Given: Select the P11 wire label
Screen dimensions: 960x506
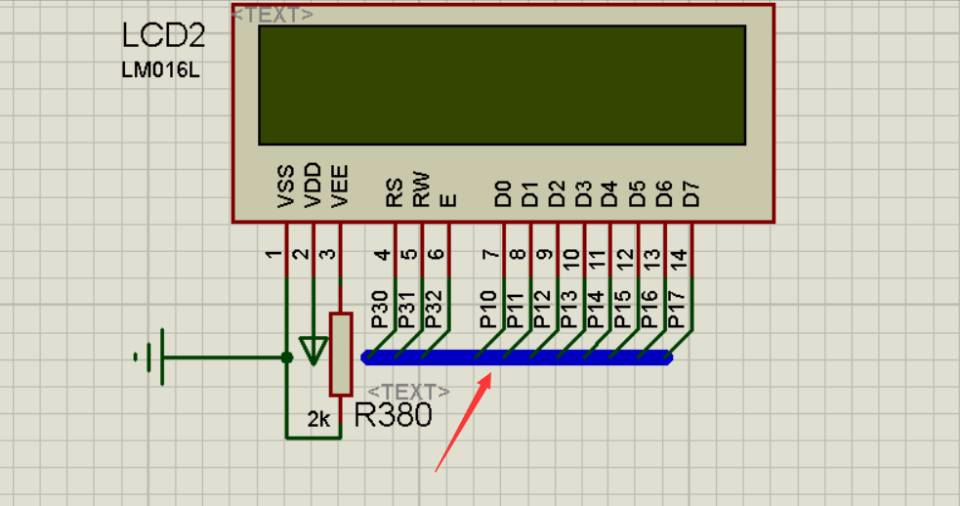Looking at the screenshot, I should [x=515, y=309].
